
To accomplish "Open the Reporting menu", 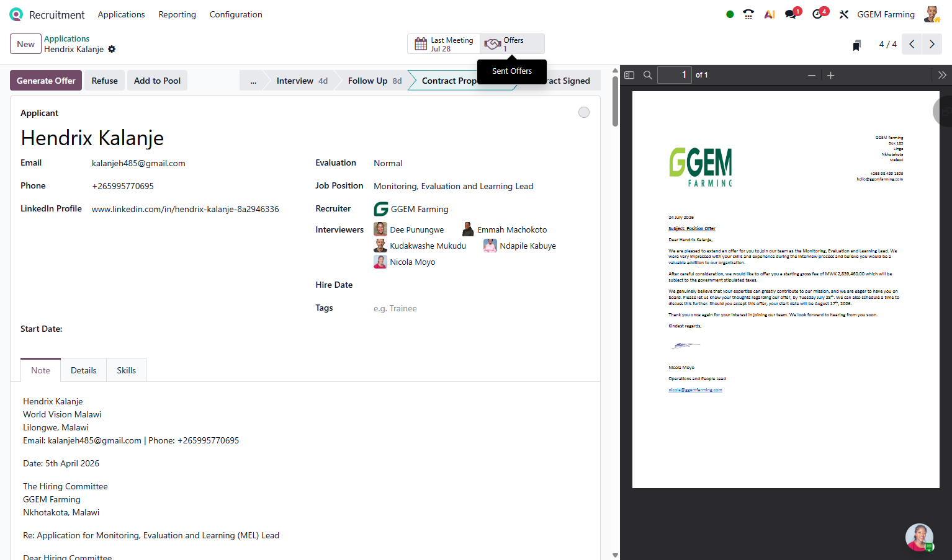I will pyautogui.click(x=177, y=14).
